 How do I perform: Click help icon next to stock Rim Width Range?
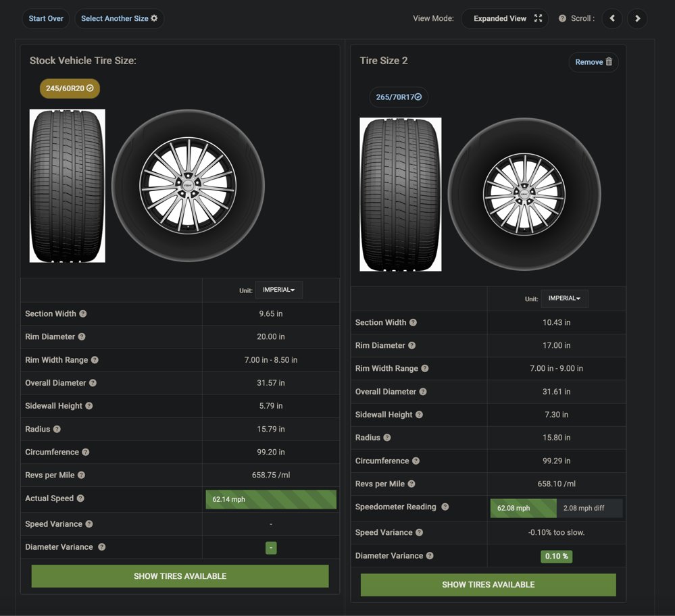point(95,360)
